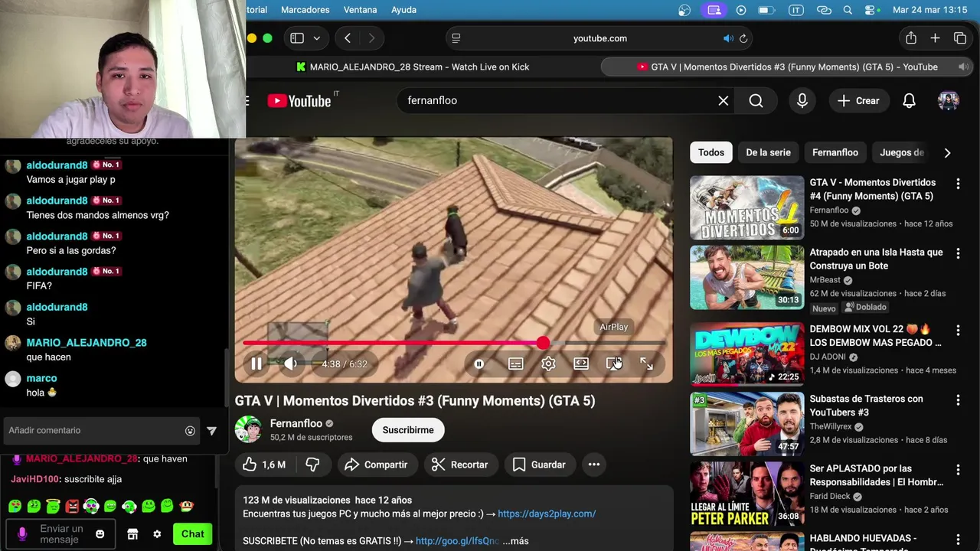Mute the tab's audio icon in the address bar
This screenshot has width=980, height=551.
click(728, 38)
